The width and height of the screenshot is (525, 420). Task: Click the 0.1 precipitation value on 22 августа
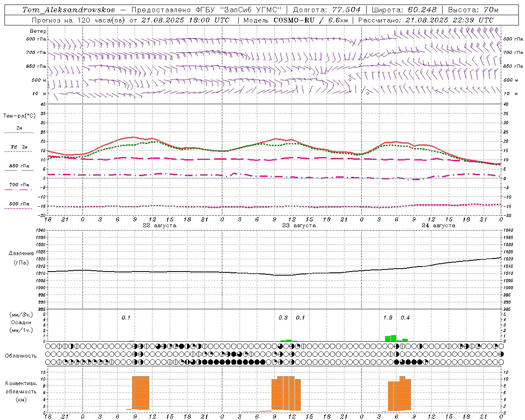tap(126, 317)
